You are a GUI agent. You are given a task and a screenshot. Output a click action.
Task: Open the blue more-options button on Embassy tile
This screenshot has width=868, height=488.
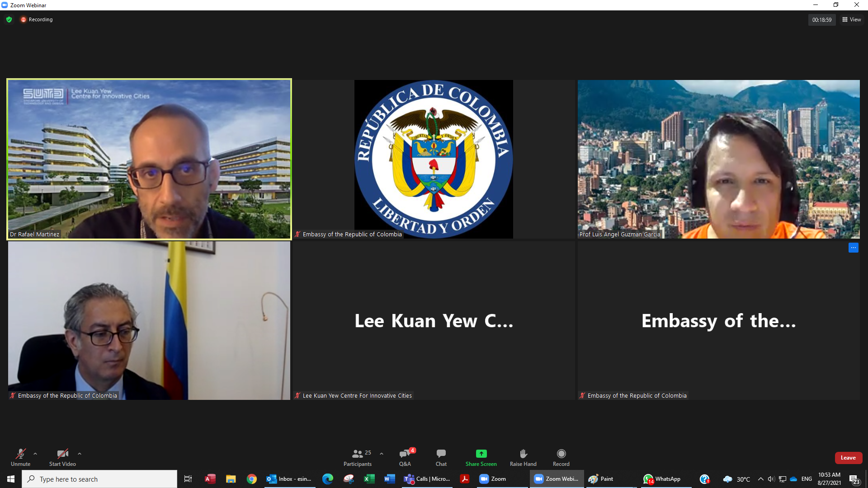click(x=853, y=248)
